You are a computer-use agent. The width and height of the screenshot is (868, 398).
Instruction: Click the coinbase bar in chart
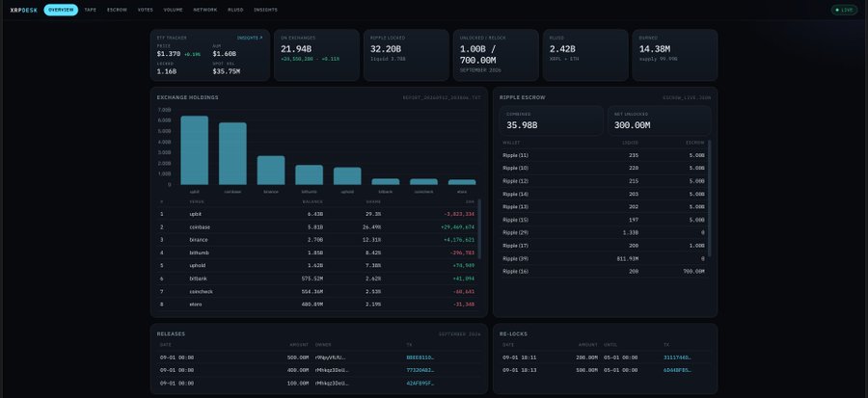[232, 153]
